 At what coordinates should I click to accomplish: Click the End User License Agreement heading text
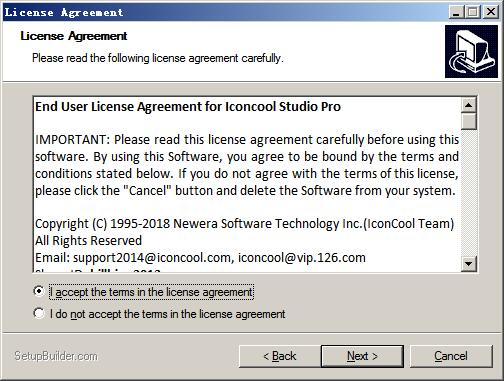188,107
